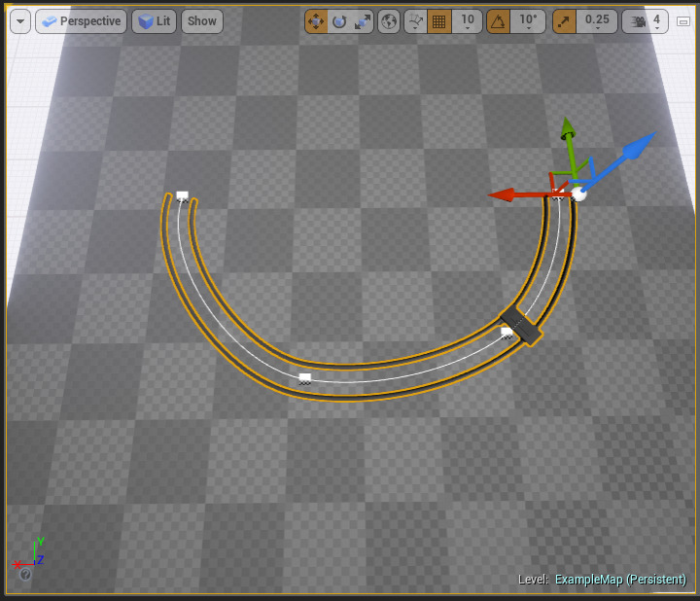Image resolution: width=700 pixels, height=601 pixels.
Task: Click the ExampleMap (Persistent) level link
Action: coord(620,580)
